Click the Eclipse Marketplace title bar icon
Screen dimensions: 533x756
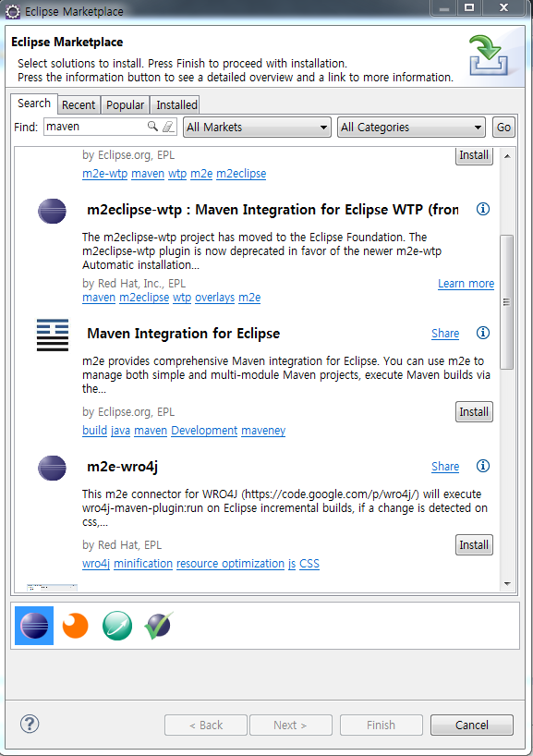(x=13, y=12)
